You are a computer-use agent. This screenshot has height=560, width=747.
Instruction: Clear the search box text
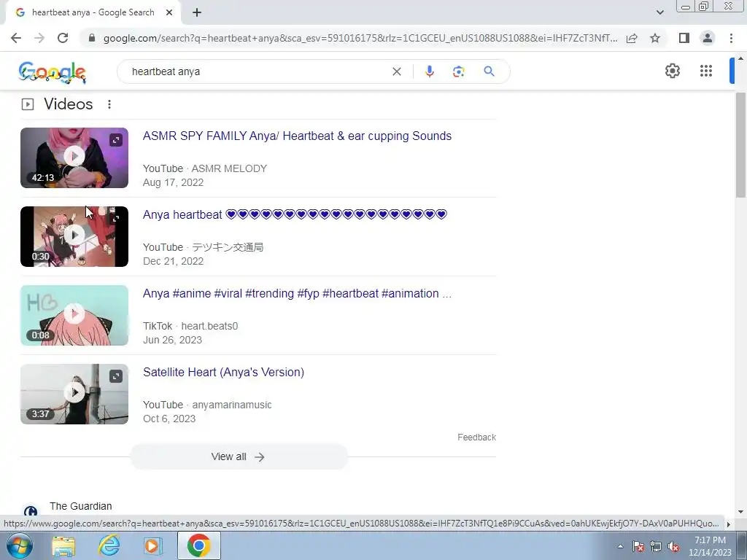point(396,71)
